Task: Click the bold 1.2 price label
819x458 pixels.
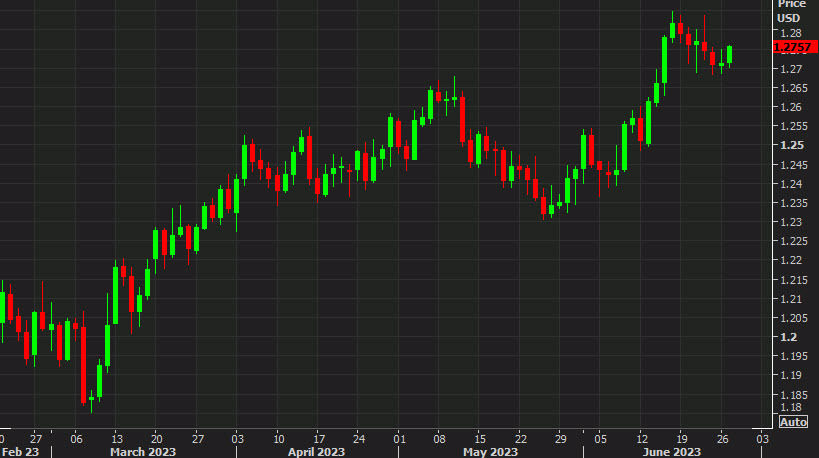Action: pos(789,337)
